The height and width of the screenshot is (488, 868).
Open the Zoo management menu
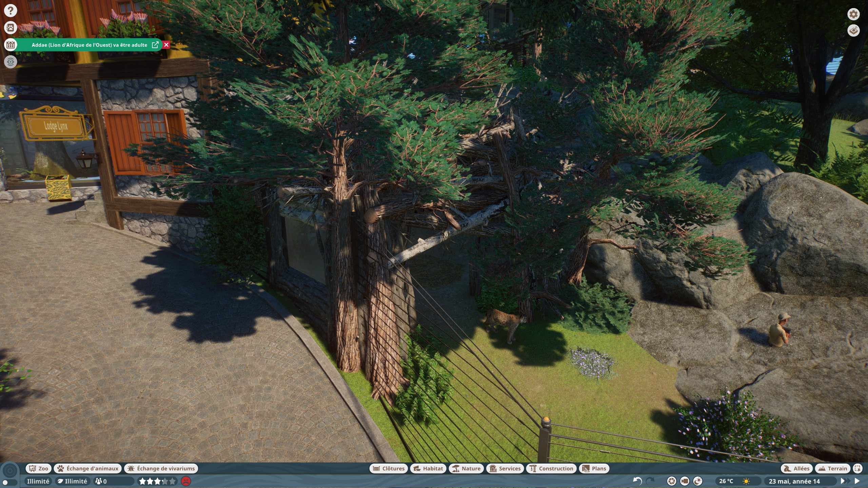[39, 469]
